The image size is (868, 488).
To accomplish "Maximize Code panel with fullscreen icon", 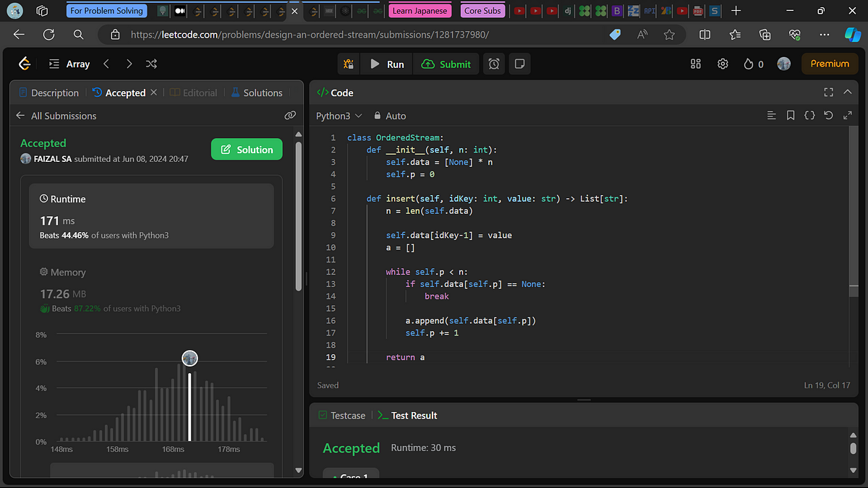I will click(829, 93).
